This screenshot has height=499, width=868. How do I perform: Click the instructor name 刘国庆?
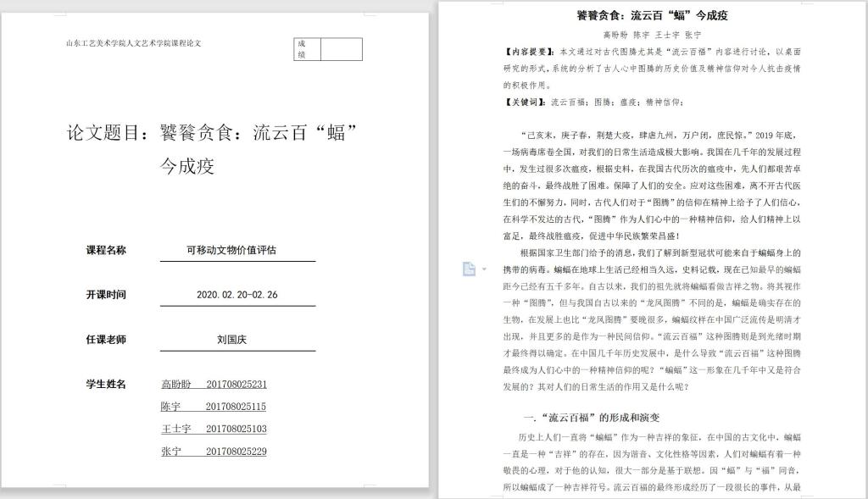[x=231, y=340]
